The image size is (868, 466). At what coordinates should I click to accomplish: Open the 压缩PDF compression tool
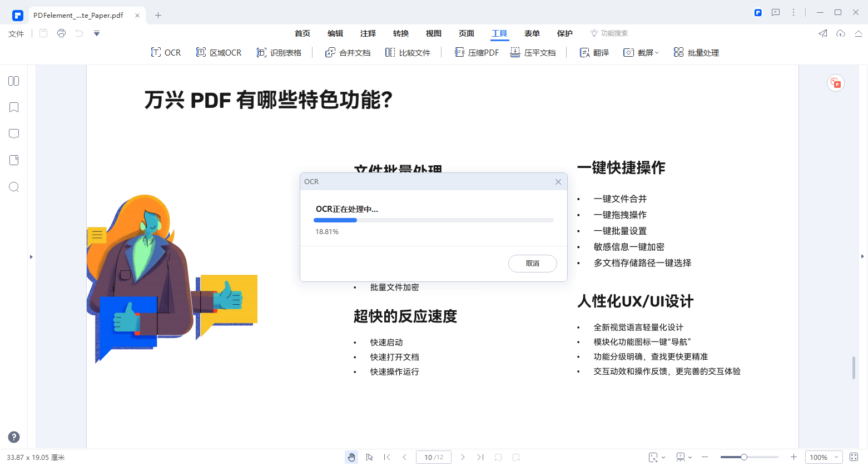pyautogui.click(x=476, y=52)
